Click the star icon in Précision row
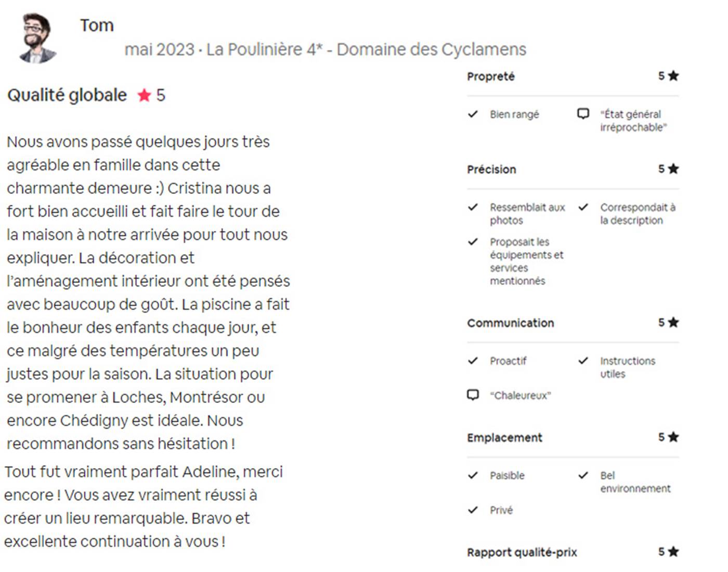728x572 pixels. pyautogui.click(x=673, y=169)
